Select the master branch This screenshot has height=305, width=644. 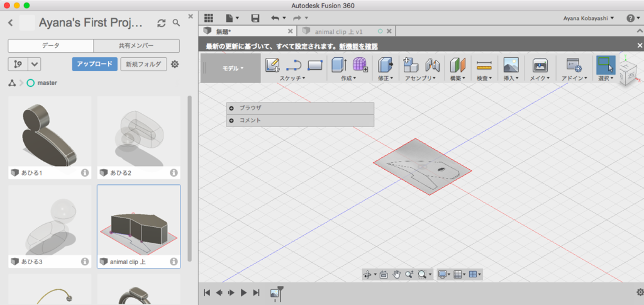coord(42,83)
